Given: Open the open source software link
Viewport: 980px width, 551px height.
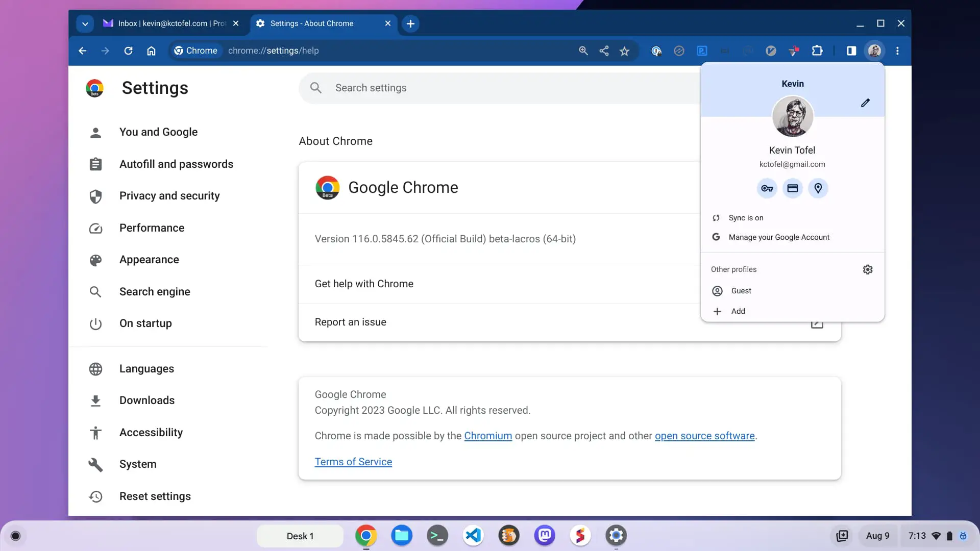Looking at the screenshot, I should click(x=704, y=436).
